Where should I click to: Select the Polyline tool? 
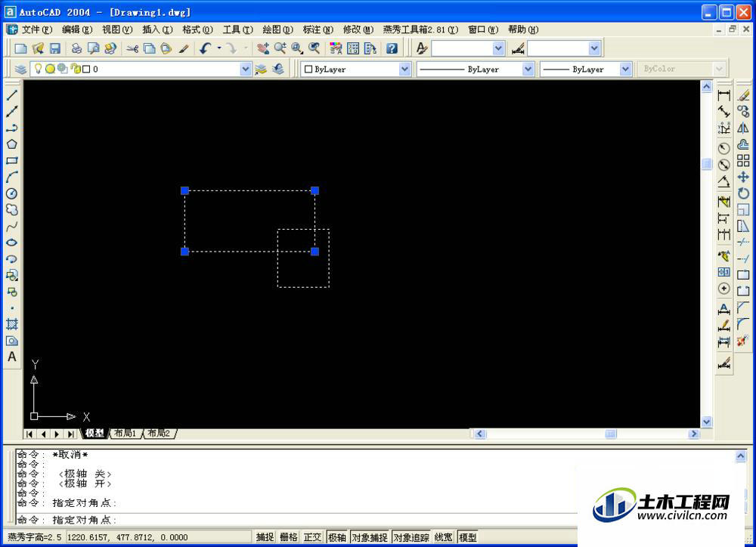click(12, 128)
